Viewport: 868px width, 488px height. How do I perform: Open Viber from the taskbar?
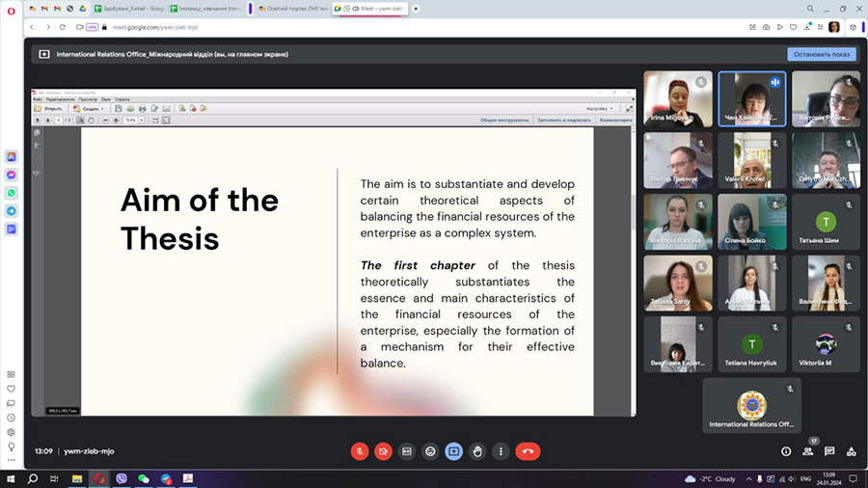point(122,478)
